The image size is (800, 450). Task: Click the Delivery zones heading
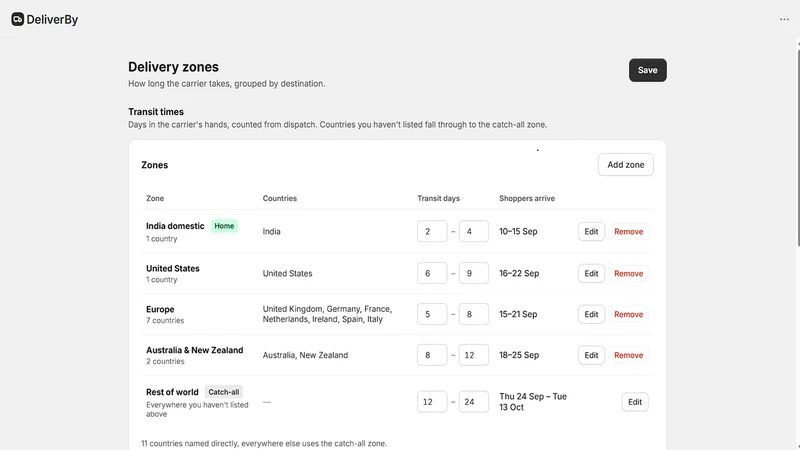tap(173, 67)
